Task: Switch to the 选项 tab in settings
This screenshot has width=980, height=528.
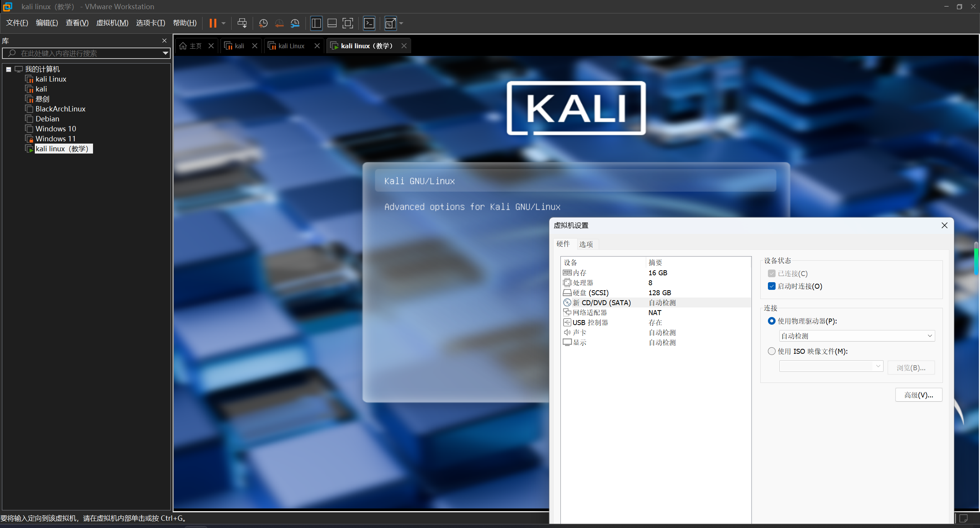Action: [x=586, y=244]
